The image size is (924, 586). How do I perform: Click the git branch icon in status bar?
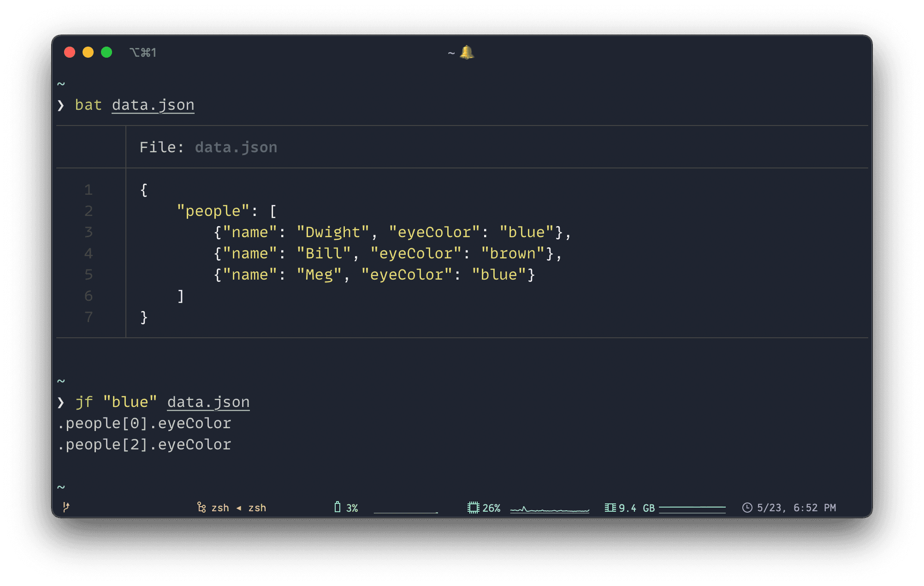click(66, 507)
